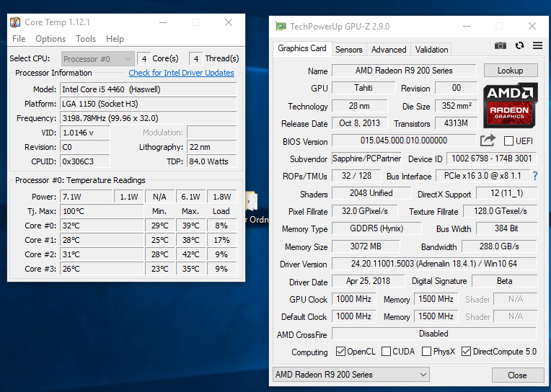Click the Lithography value 22 nm
The height and width of the screenshot is (392, 551).
click(x=212, y=147)
